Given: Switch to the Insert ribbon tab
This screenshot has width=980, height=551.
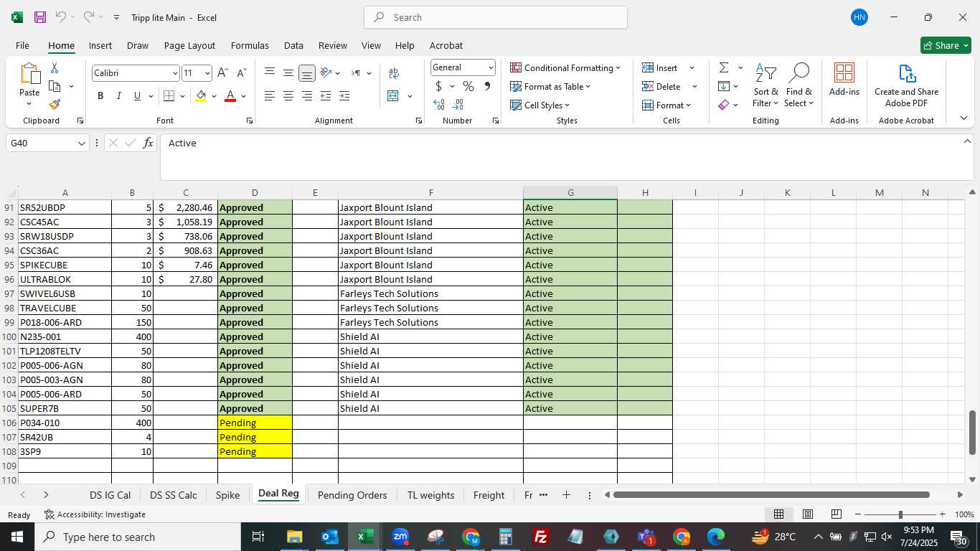Looking at the screenshot, I should 100,45.
